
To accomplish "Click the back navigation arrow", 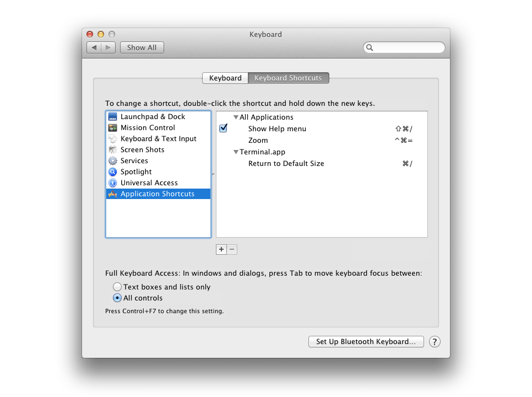I will click(x=94, y=47).
